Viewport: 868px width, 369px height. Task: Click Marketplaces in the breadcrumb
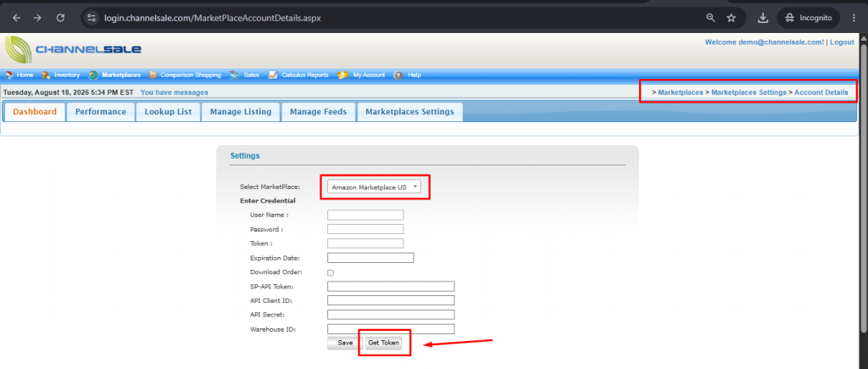coord(681,92)
